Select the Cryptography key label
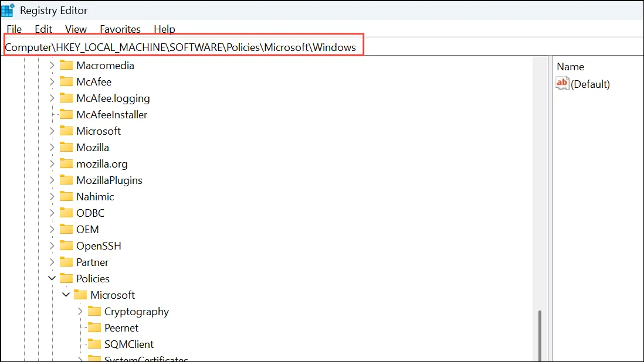Viewport: 644px width, 362px height. [136, 312]
